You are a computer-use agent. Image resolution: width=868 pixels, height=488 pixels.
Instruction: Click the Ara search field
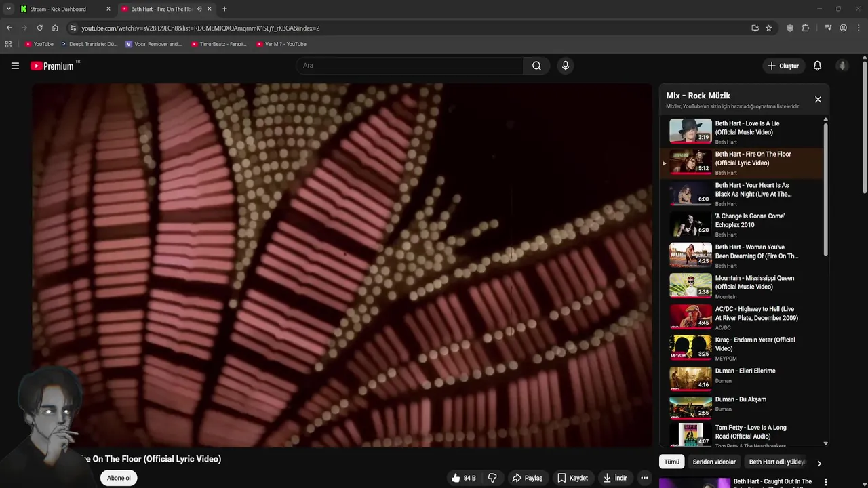pos(410,66)
